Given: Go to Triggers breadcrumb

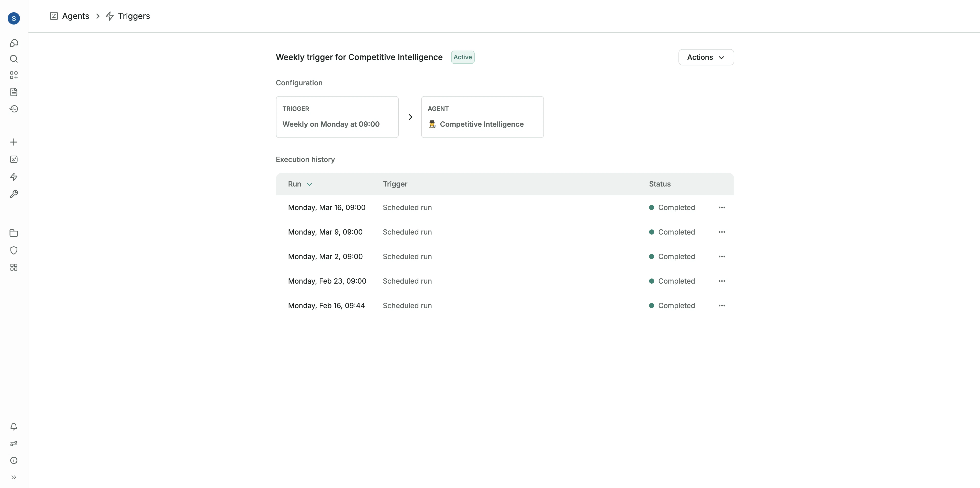Looking at the screenshot, I should (133, 16).
